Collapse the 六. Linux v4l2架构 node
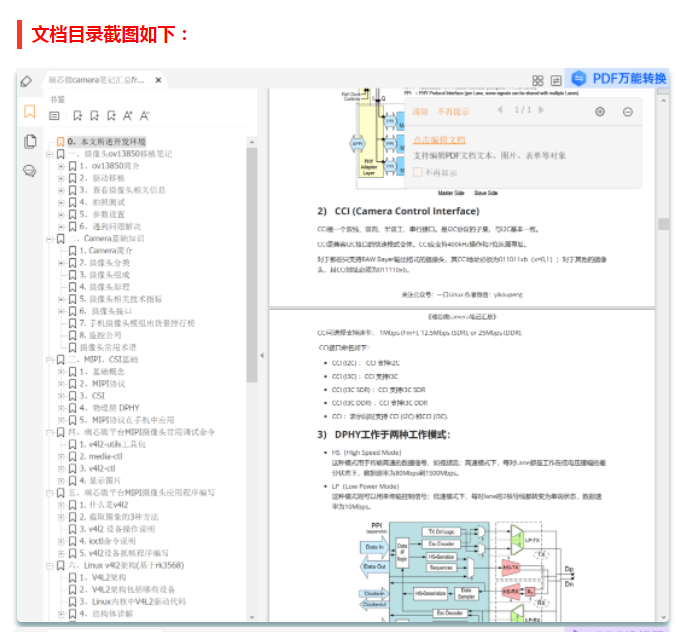 point(50,566)
